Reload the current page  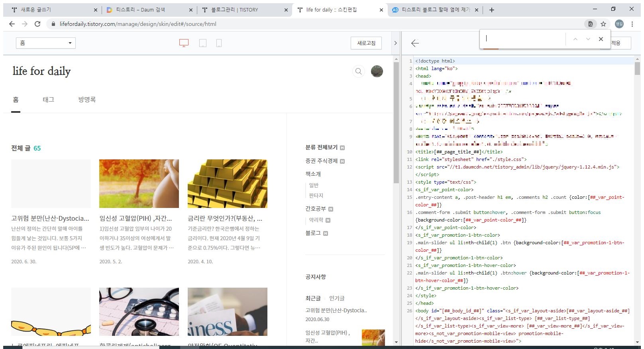coord(37,24)
